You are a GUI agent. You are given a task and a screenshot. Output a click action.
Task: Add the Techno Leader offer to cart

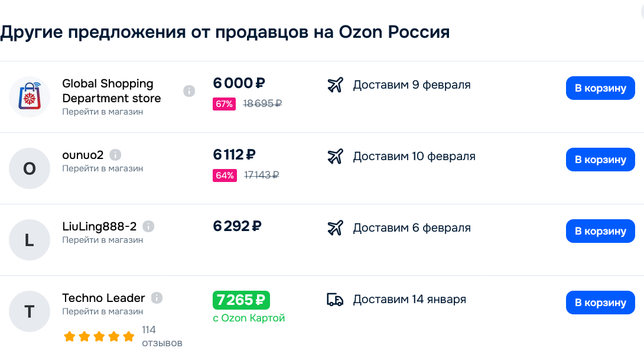(x=600, y=303)
